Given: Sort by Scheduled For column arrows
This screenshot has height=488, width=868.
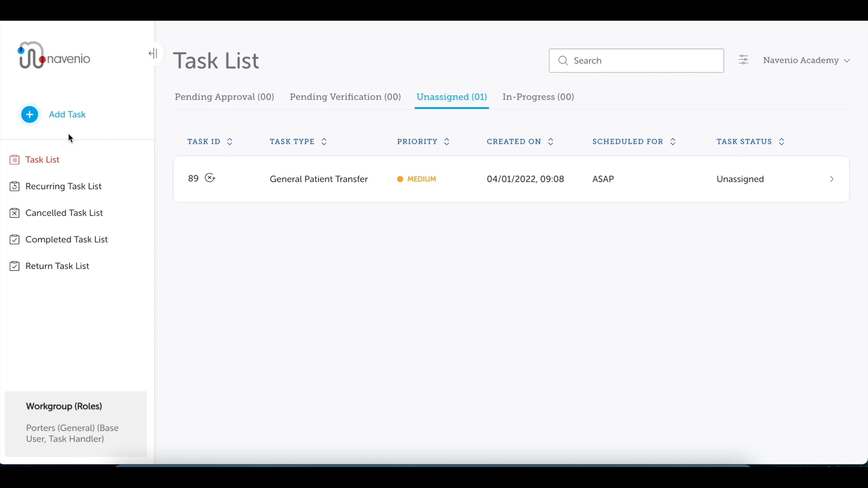Looking at the screenshot, I should (673, 142).
